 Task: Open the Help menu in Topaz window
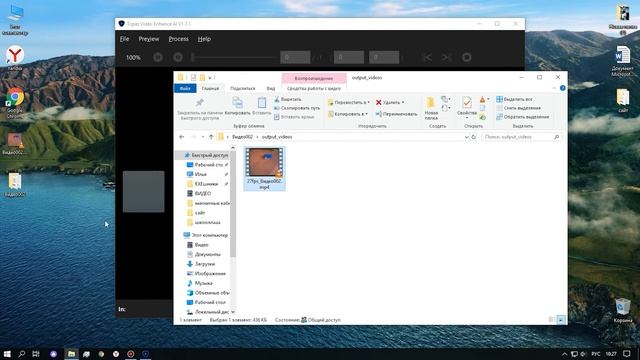point(204,39)
